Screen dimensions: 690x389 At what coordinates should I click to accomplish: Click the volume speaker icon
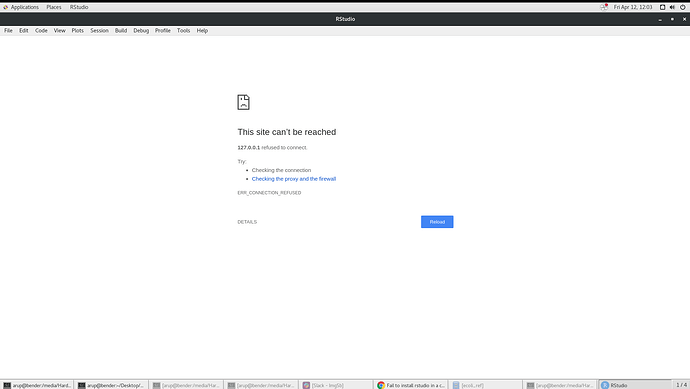click(x=672, y=7)
